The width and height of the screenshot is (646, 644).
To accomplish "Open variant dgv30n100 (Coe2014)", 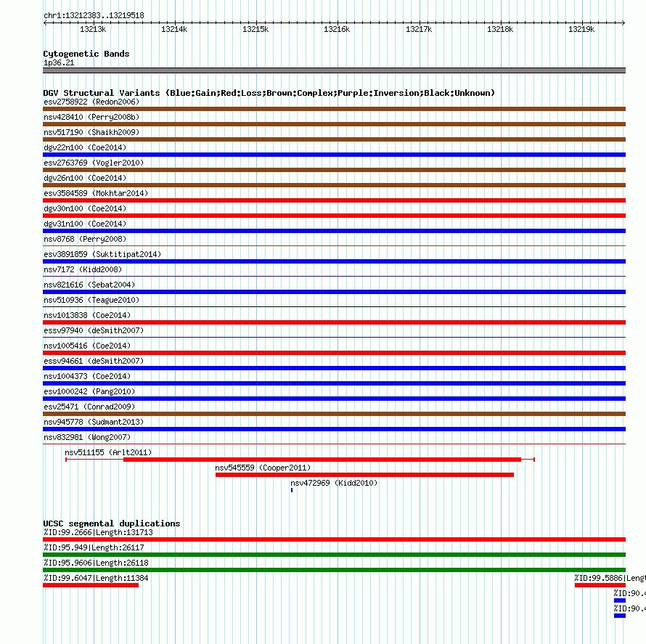I will pos(85,208).
